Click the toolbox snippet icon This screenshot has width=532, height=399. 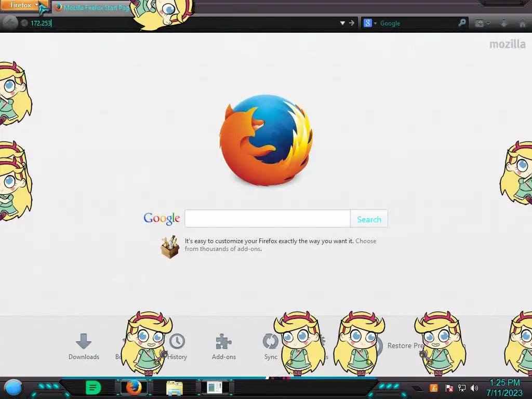[170, 247]
